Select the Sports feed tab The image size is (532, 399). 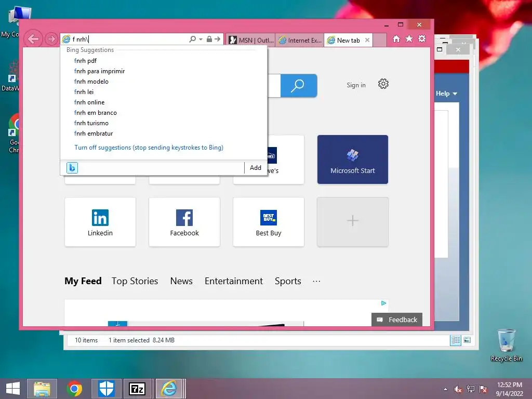(x=288, y=281)
